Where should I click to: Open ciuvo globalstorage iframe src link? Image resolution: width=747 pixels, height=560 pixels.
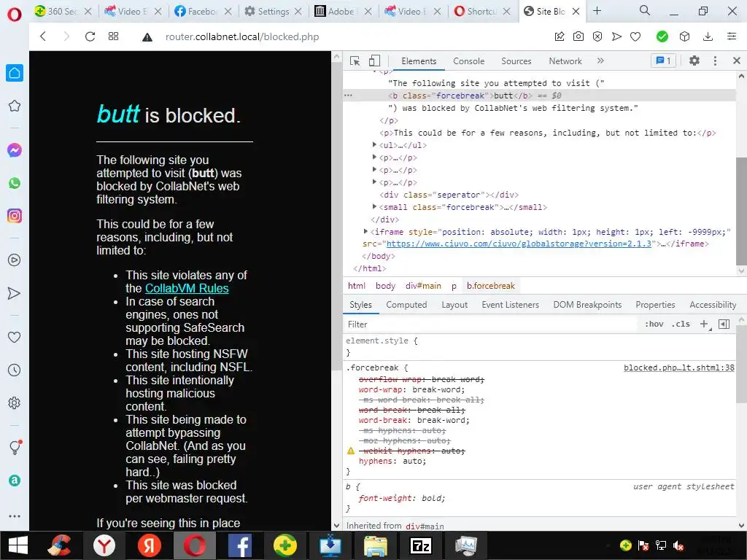[519, 244]
